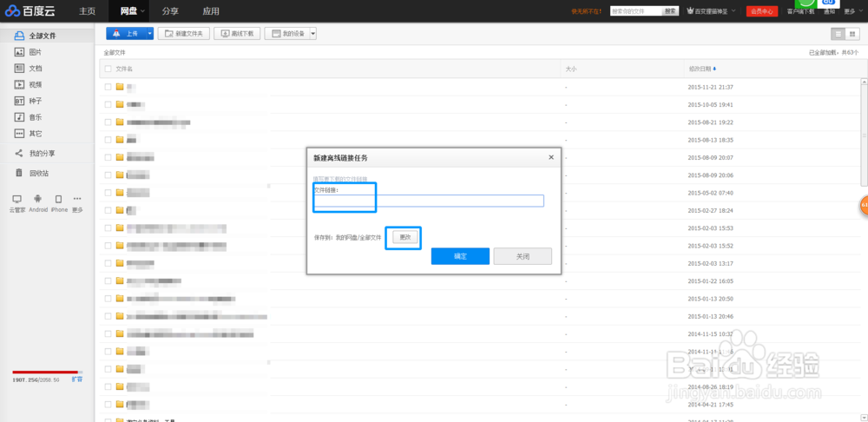Open 通知 notifications in top bar

tap(829, 11)
